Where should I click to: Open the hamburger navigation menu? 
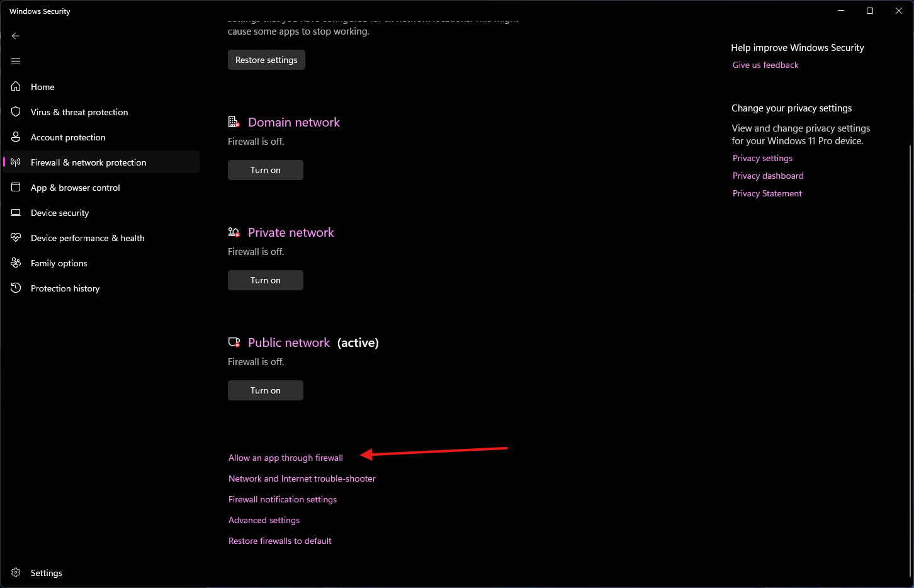16,61
